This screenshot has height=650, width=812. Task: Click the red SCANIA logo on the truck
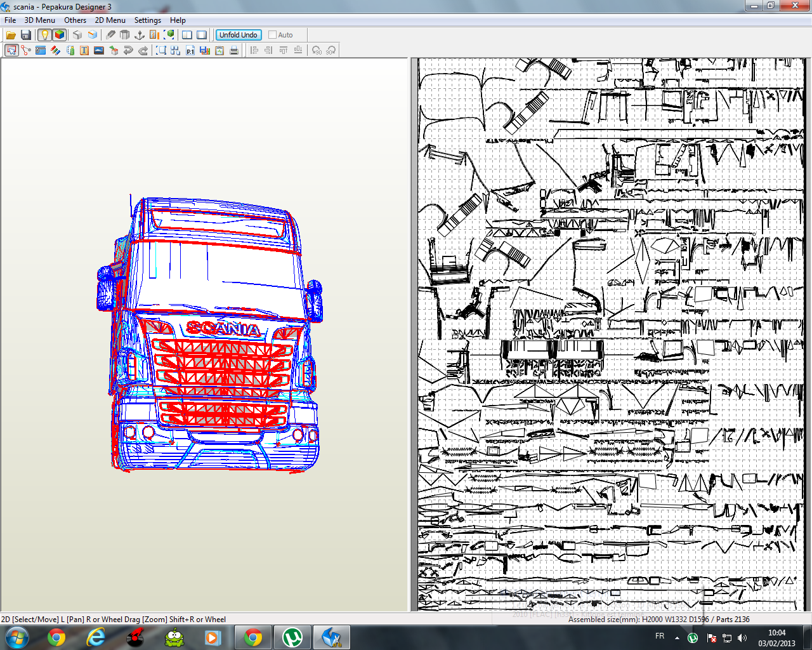coord(223,328)
